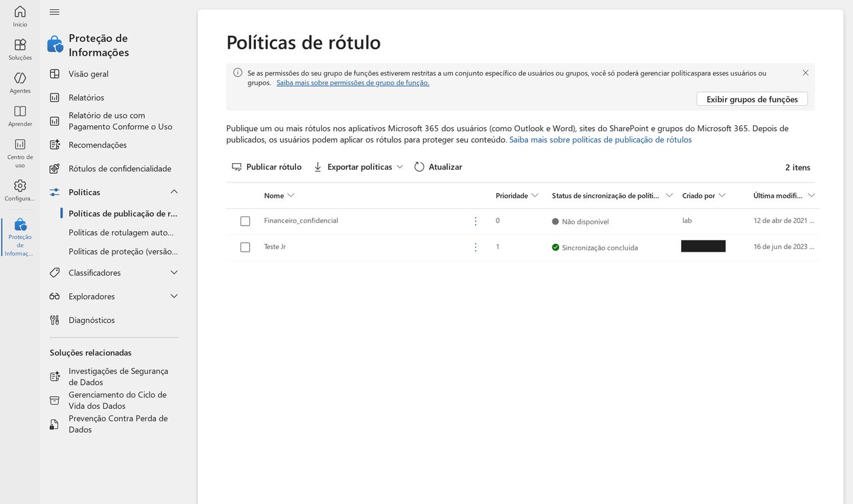Collapse navigation with hamburger menu icon
The image size is (853, 504).
pyautogui.click(x=55, y=12)
